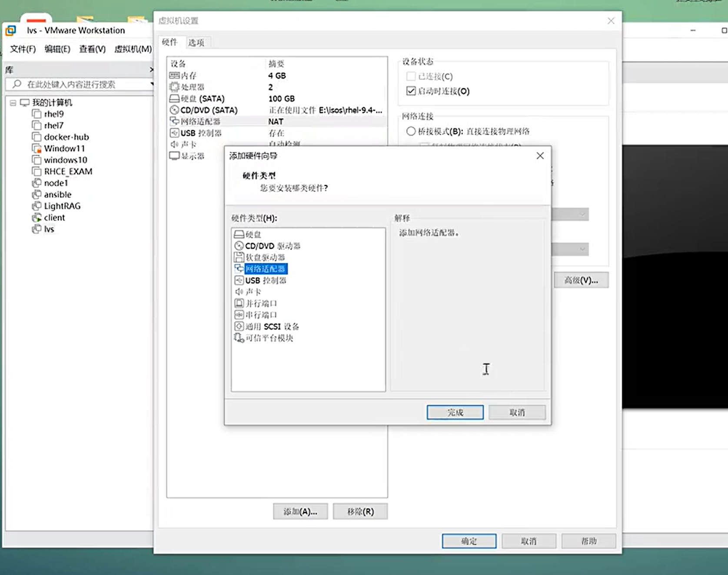
Task: Click the 4 GB memory summary value
Action: coord(277,76)
